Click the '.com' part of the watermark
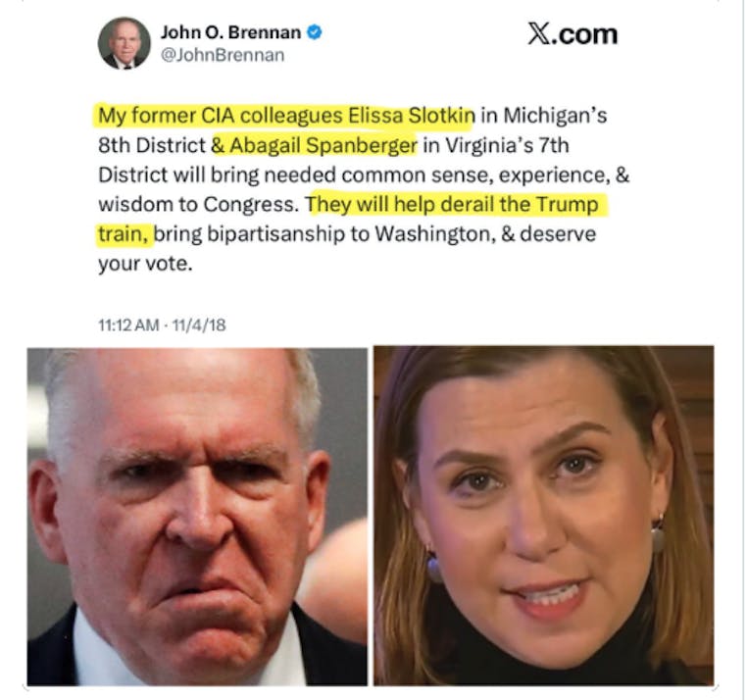The height and width of the screenshot is (700, 747). 583,34
